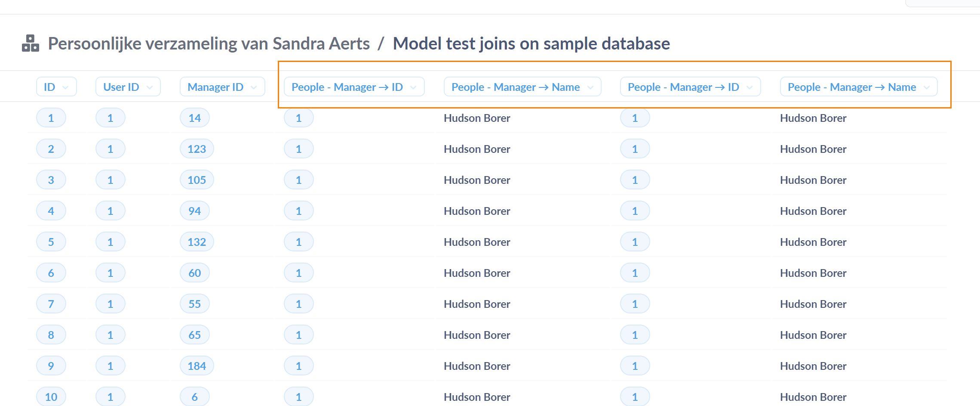Click Manager ID pill 123

[197, 149]
